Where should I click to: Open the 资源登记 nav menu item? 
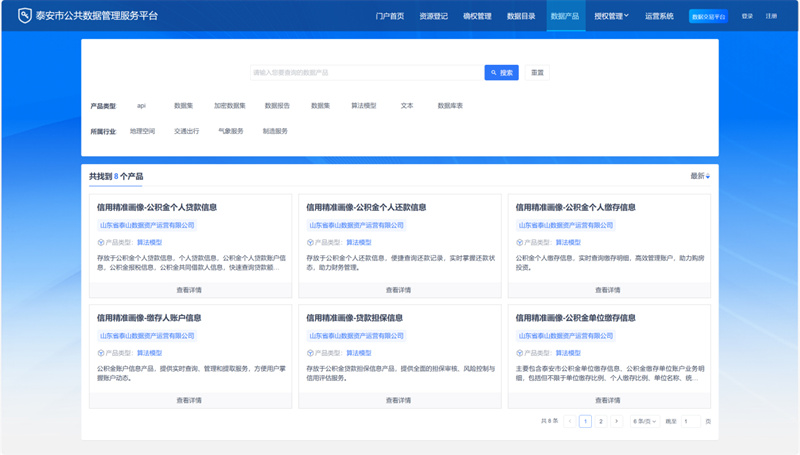[x=433, y=16]
